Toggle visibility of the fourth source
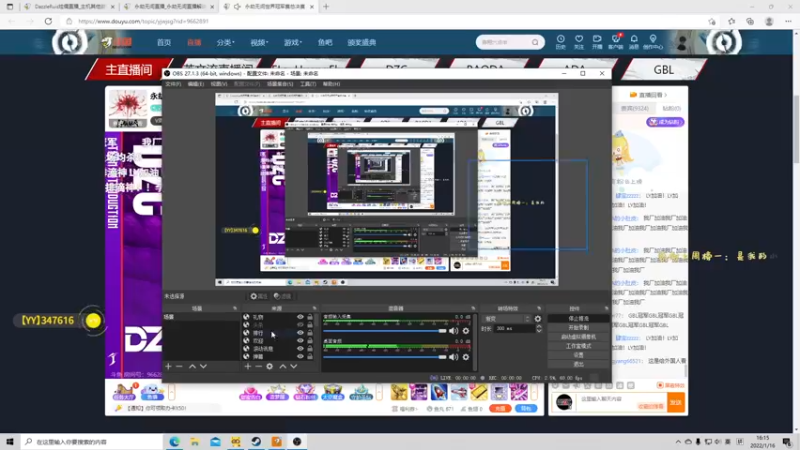 point(301,341)
